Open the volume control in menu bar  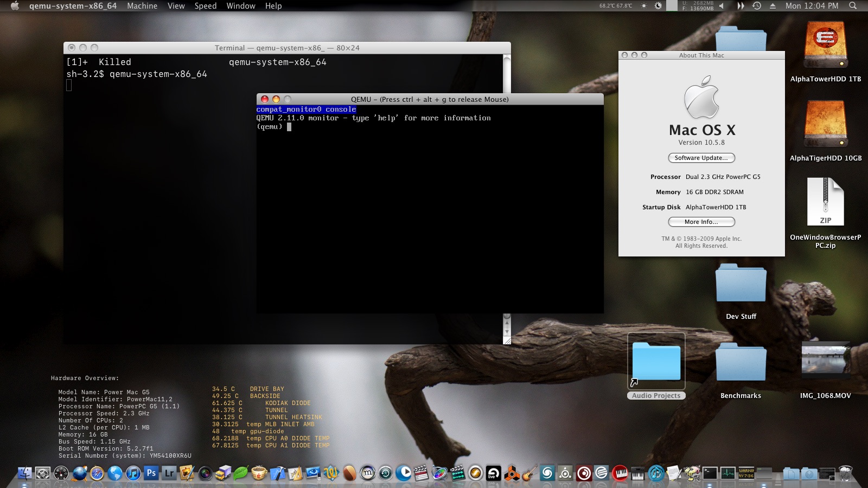tap(721, 5)
